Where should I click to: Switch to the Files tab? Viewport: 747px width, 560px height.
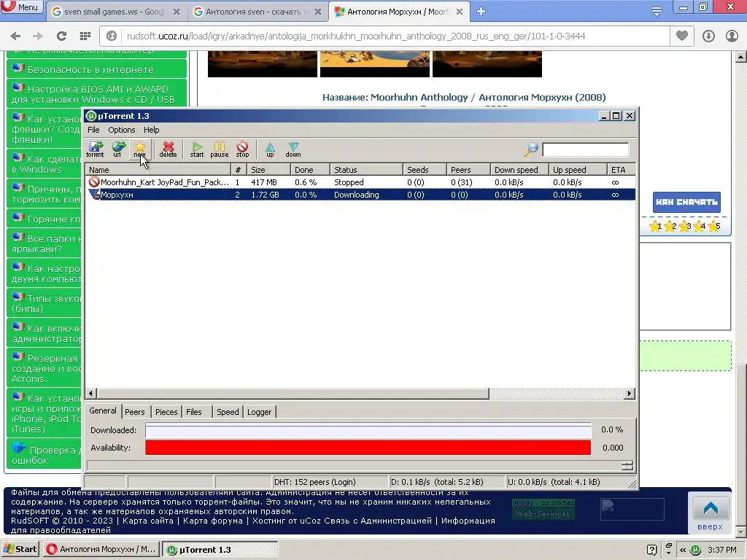point(194,412)
